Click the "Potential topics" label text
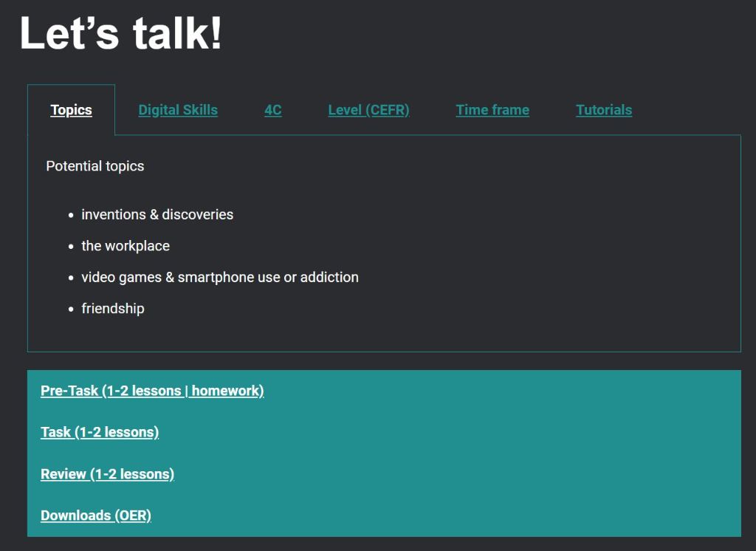Viewport: 756px width, 551px height. coord(95,166)
